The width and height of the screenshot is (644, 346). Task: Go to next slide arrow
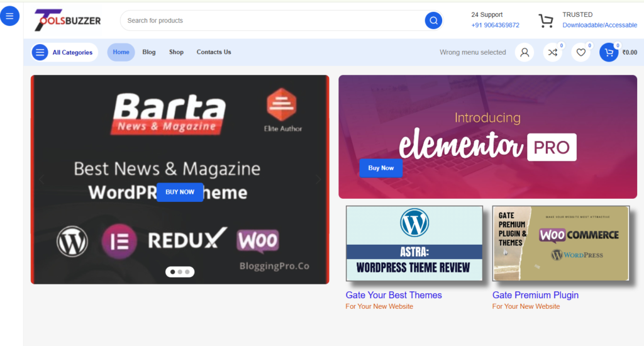pyautogui.click(x=318, y=179)
